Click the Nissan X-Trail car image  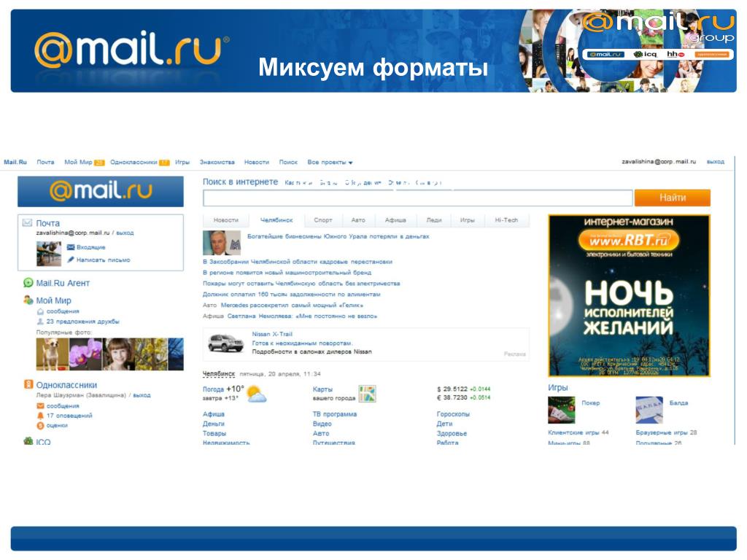pos(226,343)
